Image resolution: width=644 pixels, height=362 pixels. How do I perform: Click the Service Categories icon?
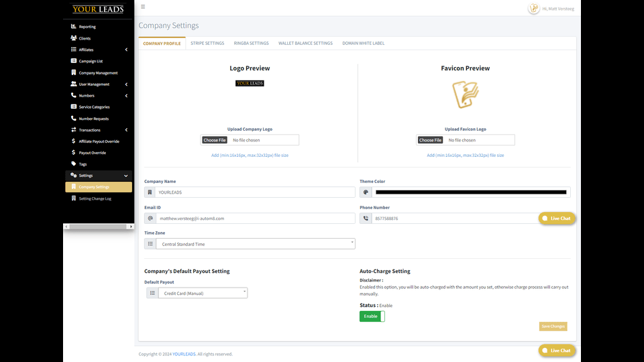74,107
